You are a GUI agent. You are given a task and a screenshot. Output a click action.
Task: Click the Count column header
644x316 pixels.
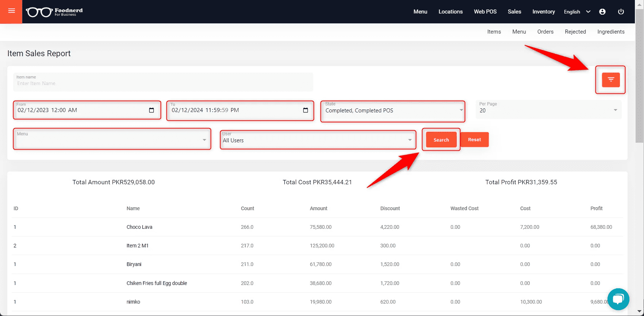(x=248, y=208)
